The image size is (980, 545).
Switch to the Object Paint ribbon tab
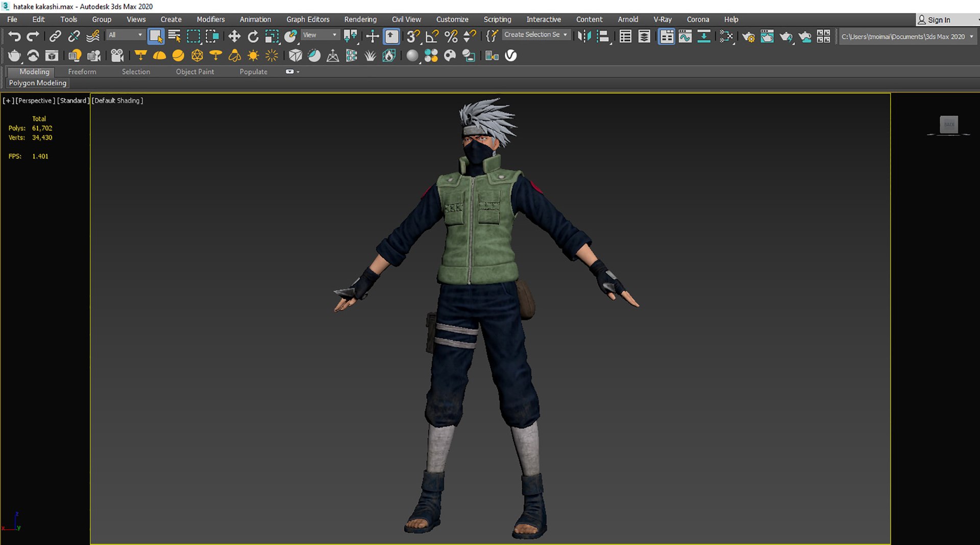(x=195, y=72)
